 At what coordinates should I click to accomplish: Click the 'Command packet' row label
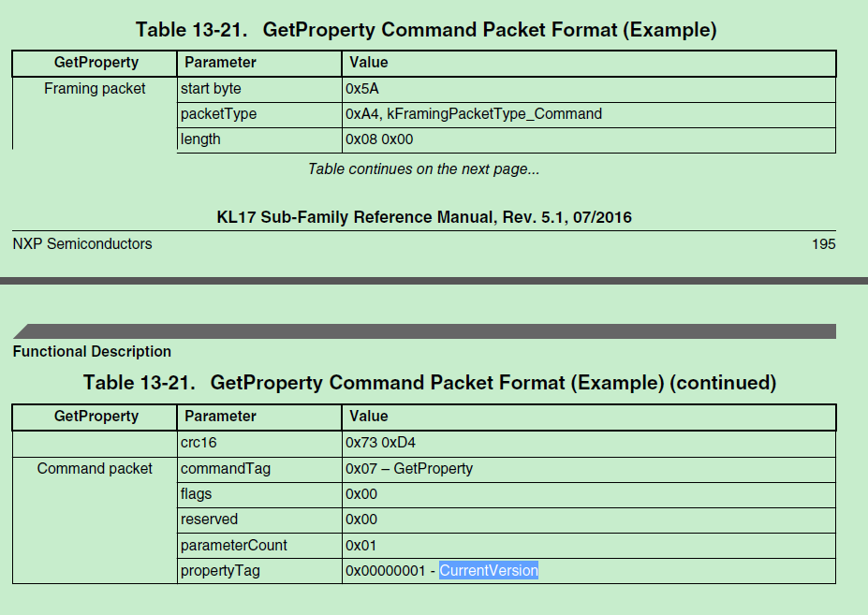[x=95, y=468]
